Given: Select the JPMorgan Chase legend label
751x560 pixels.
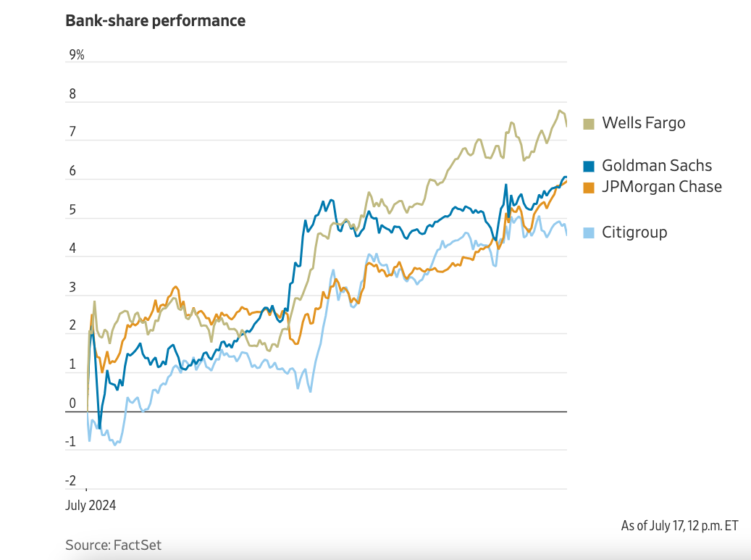Looking at the screenshot, I should pyautogui.click(x=662, y=187).
